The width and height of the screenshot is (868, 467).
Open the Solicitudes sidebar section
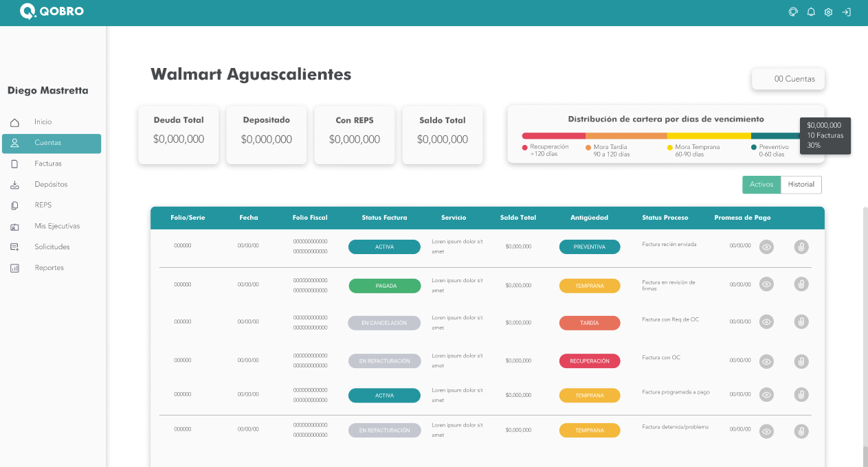coord(52,247)
